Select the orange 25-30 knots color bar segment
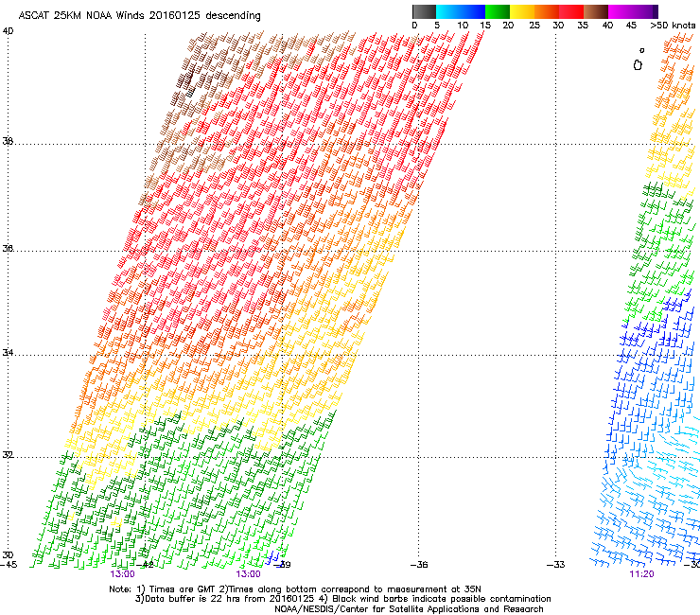This screenshot has height=615, width=700. tap(546, 11)
